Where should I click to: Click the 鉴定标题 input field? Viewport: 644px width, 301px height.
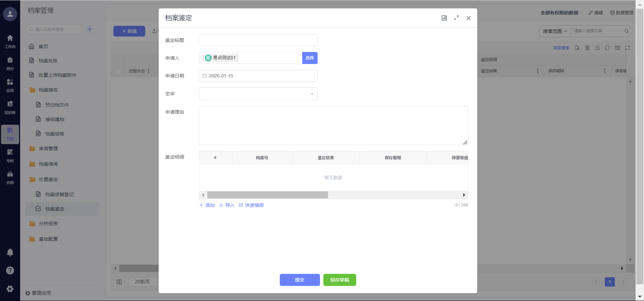click(258, 40)
